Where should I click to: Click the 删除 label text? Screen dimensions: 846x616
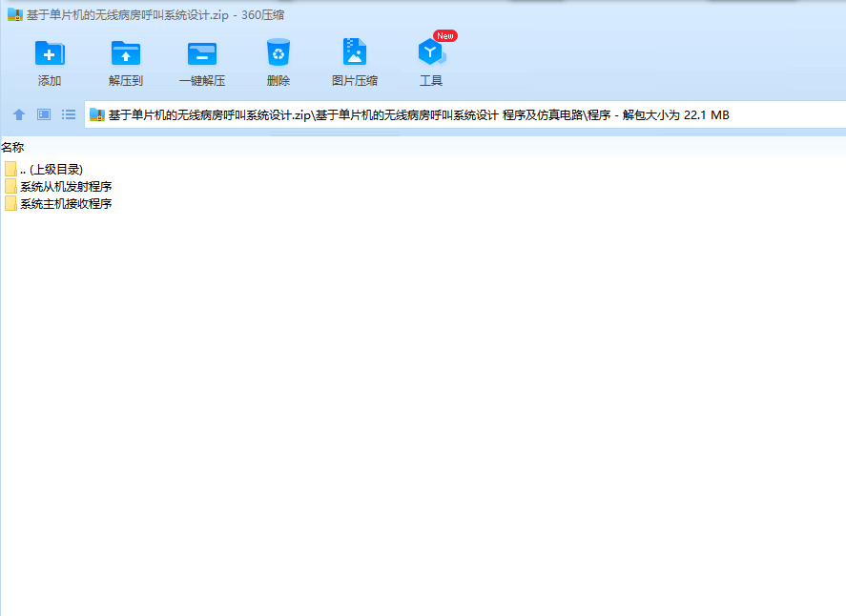click(x=279, y=81)
